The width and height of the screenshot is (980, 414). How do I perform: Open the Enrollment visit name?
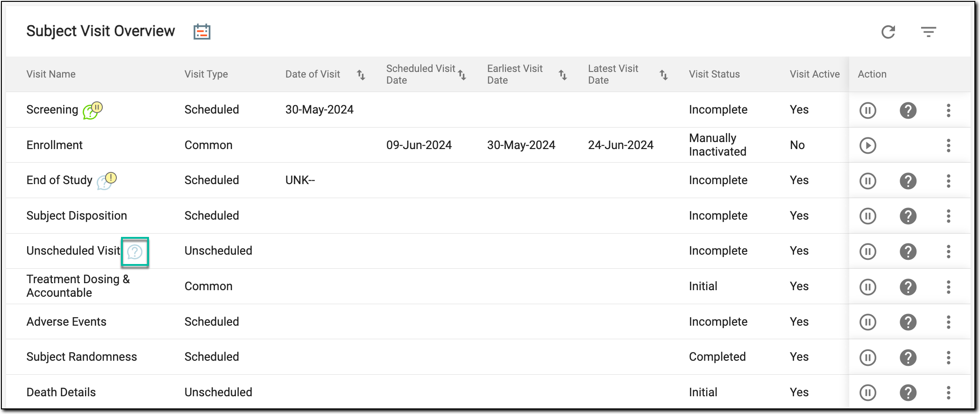[54, 145]
